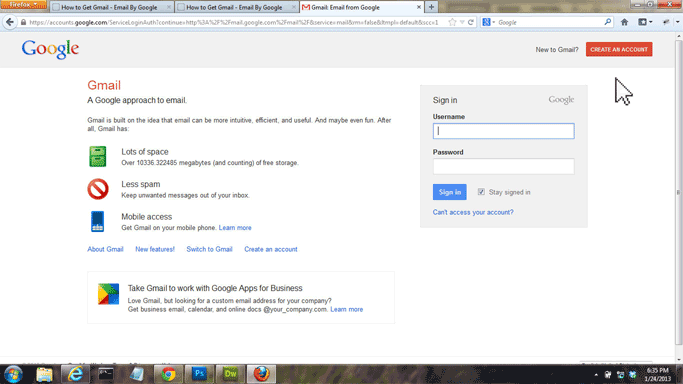683x384 pixels.
Task: Open the About Gmail link
Action: pyautogui.click(x=105, y=249)
